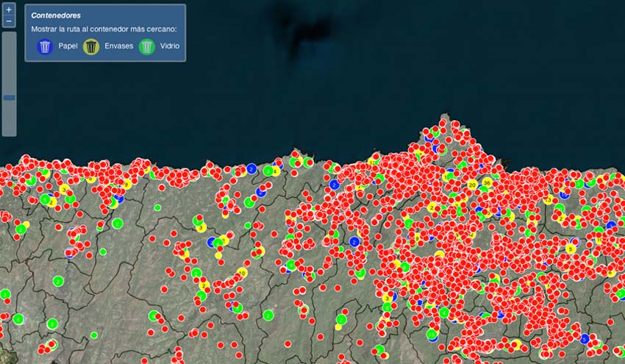Image resolution: width=625 pixels, height=364 pixels.
Task: Click the Envases text label
Action: tap(118, 46)
